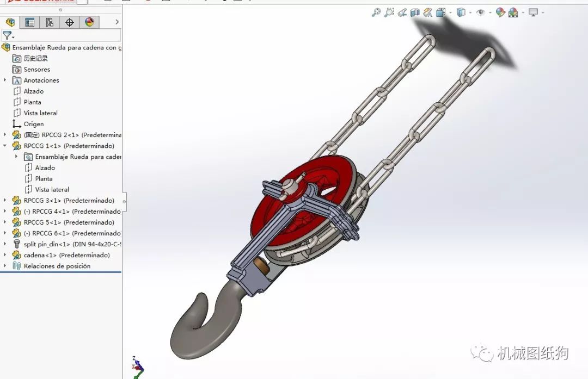Expand the RPCCG 5<1> component
Image resolution: width=588 pixels, height=379 pixels.
(5, 222)
